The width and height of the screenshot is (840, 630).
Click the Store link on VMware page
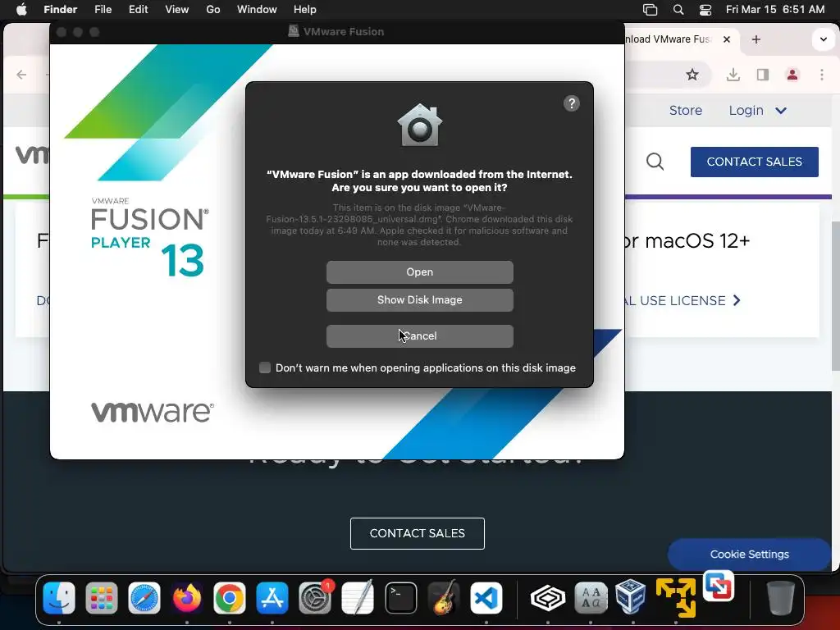click(x=685, y=111)
